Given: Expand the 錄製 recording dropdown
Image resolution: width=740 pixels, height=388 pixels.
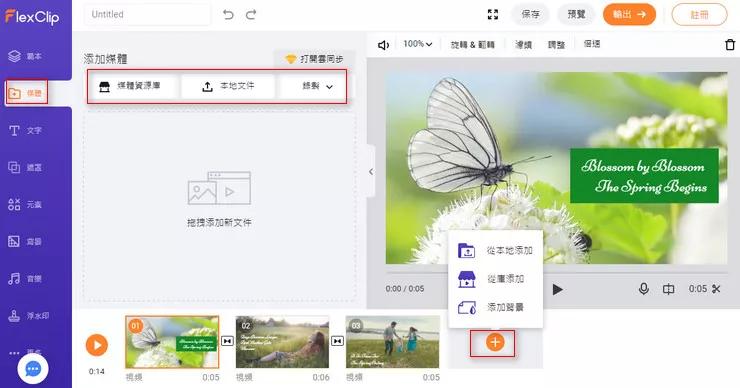Looking at the screenshot, I should pos(317,86).
